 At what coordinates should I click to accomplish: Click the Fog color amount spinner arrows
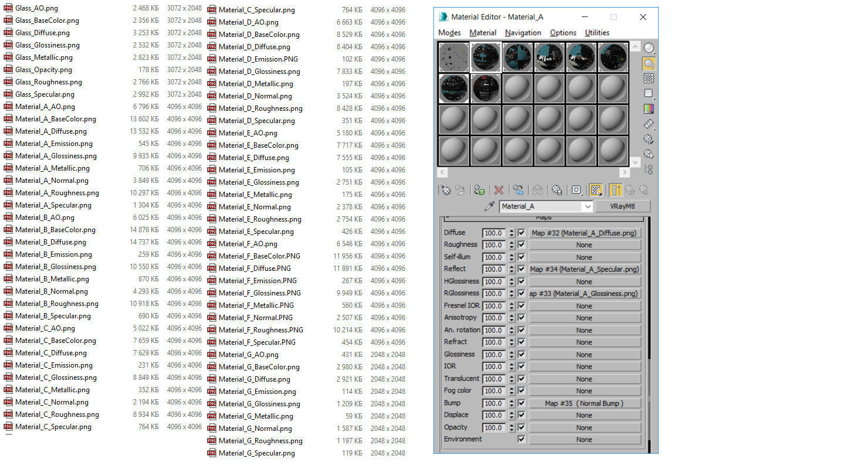[x=511, y=391]
